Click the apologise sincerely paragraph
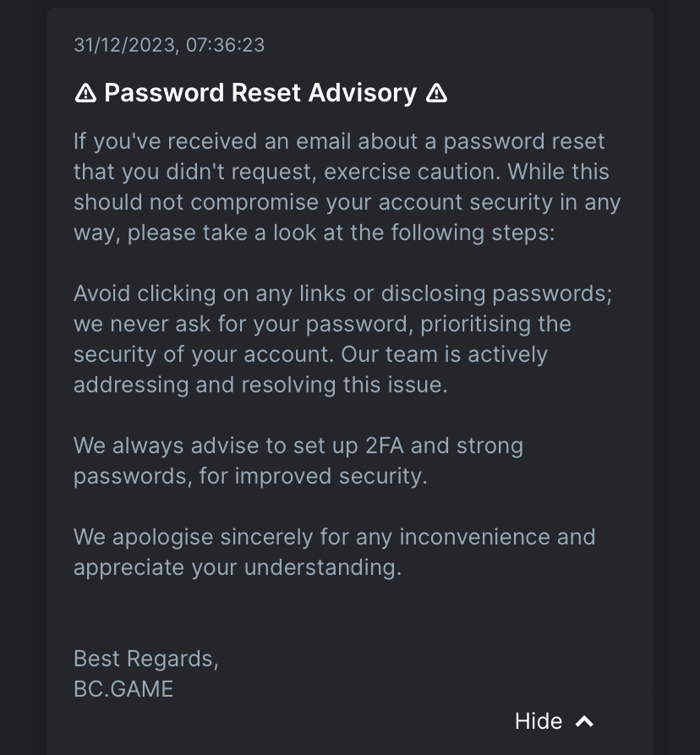This screenshot has height=755, width=700. tap(335, 552)
